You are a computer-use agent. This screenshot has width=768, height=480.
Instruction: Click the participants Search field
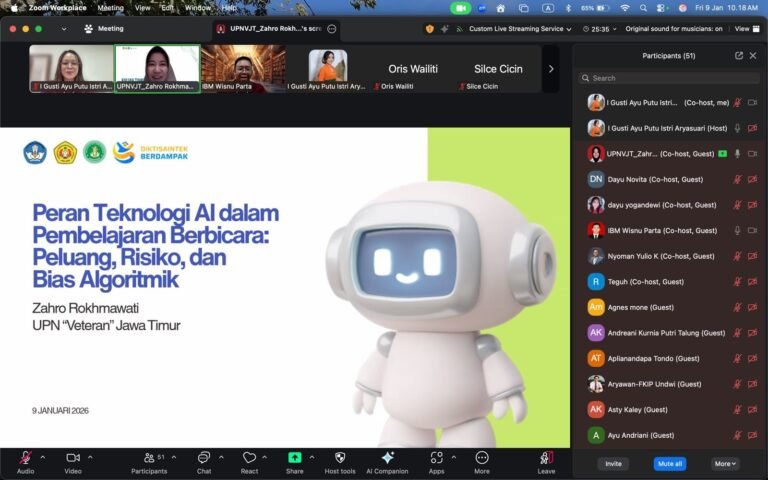pyautogui.click(x=670, y=78)
